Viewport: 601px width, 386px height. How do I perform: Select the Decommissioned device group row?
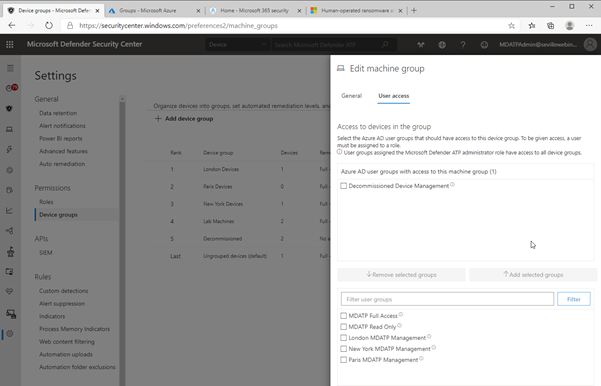click(238, 238)
